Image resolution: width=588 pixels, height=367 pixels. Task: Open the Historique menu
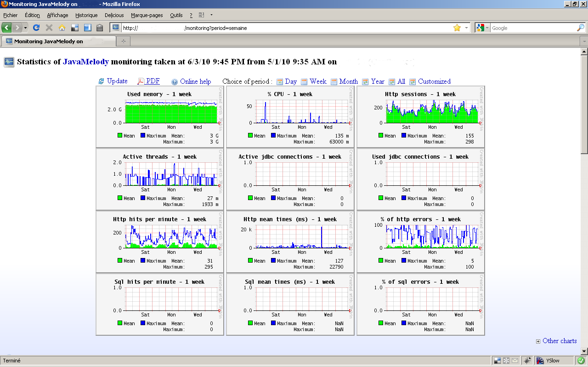point(86,15)
